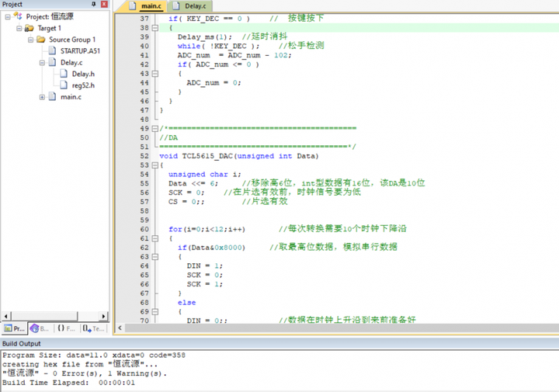This screenshot has height=392, width=559.
Task: Click STARTUP.A51 file icon
Action: (53, 51)
